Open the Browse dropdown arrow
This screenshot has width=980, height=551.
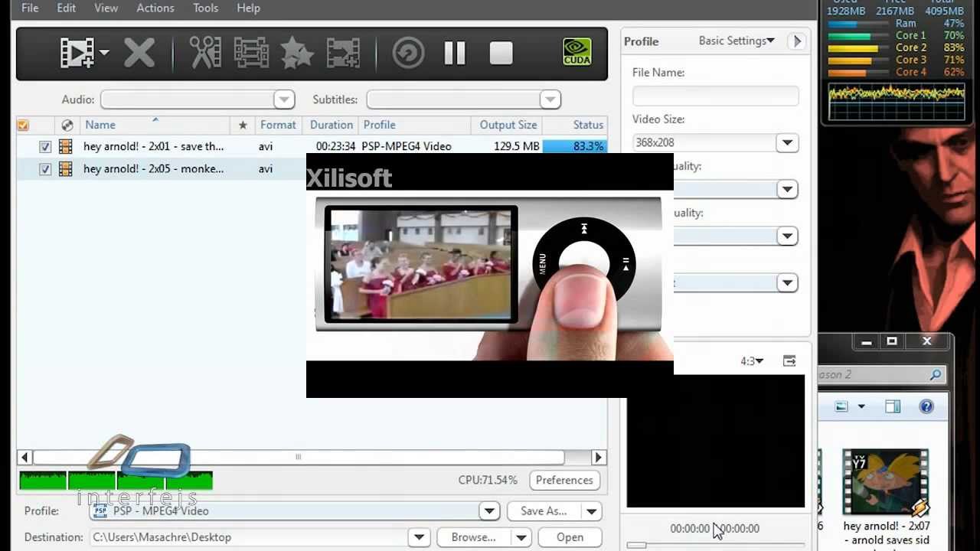coord(521,537)
